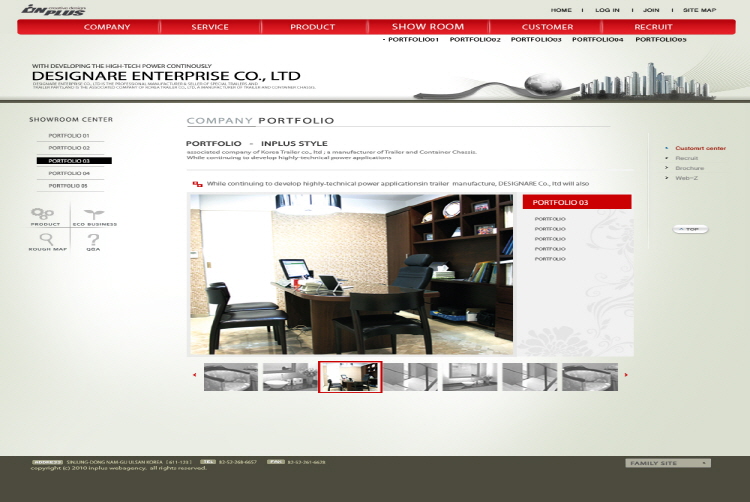Select PORTFOLIO04 submenu item
This screenshot has height=502, width=750.
click(598, 40)
